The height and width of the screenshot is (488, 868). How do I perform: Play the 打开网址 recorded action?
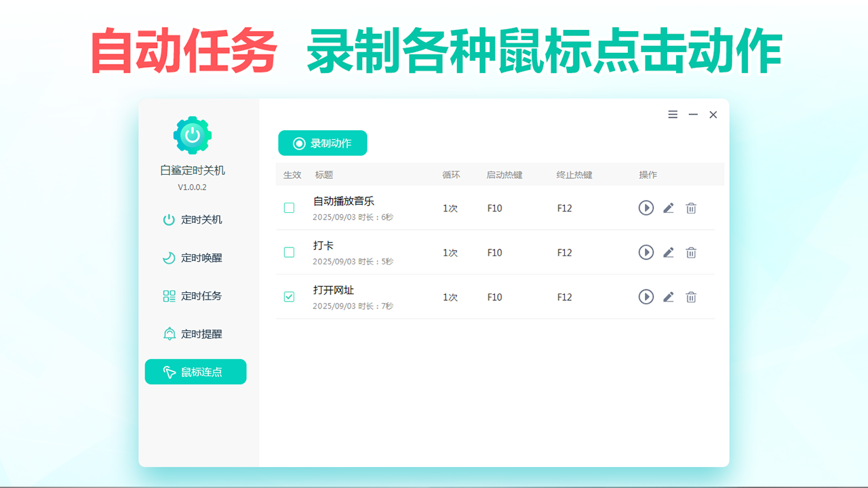coord(646,297)
